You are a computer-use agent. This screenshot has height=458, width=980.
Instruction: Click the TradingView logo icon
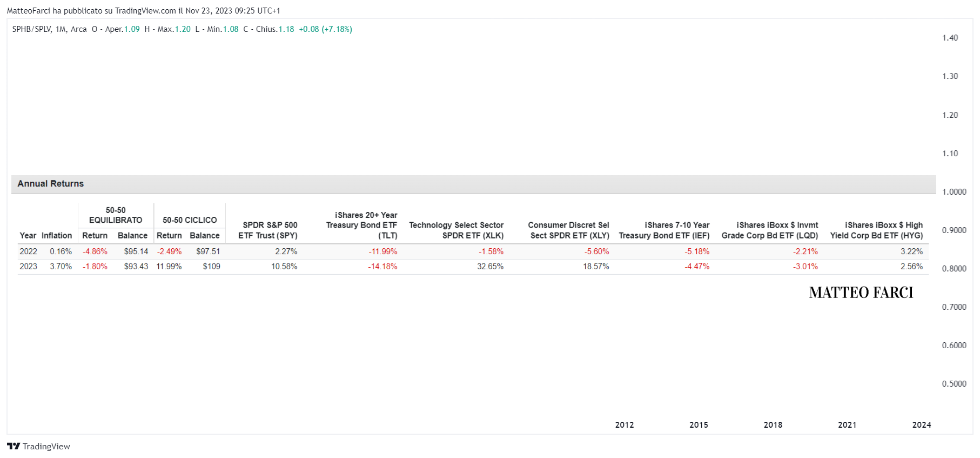[14, 446]
